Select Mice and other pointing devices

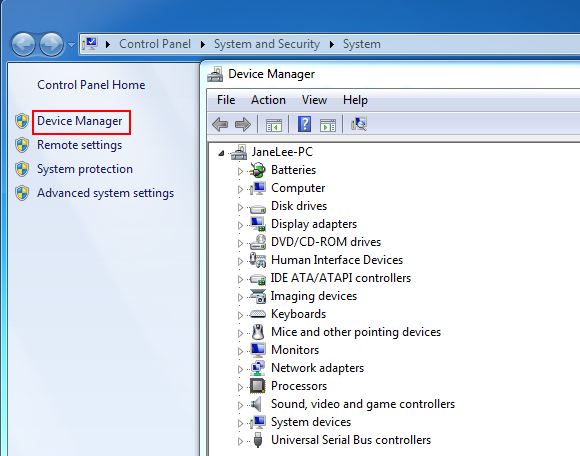tap(356, 332)
